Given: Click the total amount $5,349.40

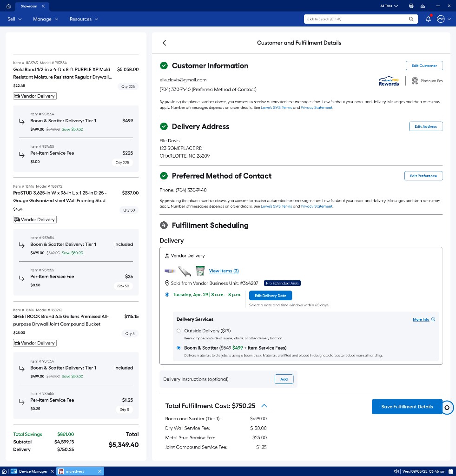Looking at the screenshot, I should click(124, 445).
